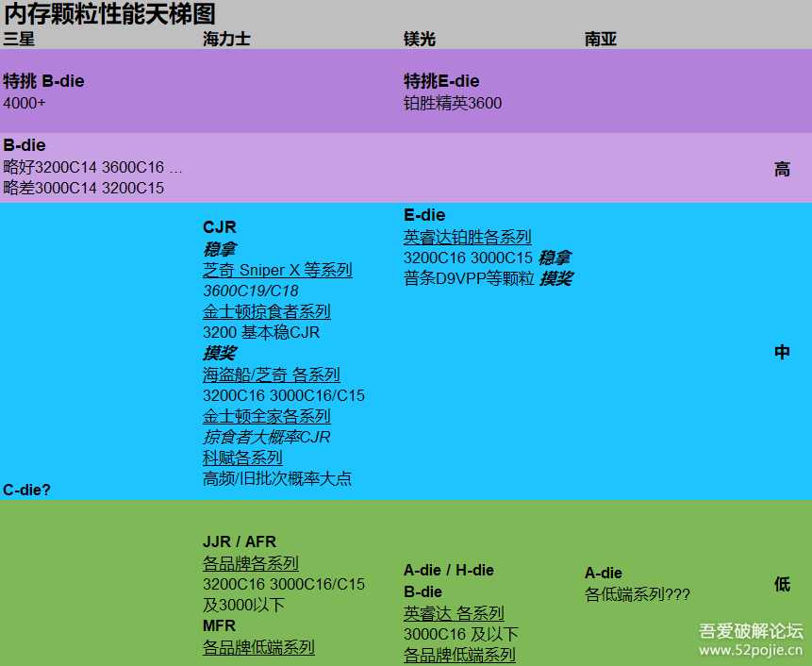Open the 金士顿掠食者系列 link
Screen dimensions: 812x666
266,311
